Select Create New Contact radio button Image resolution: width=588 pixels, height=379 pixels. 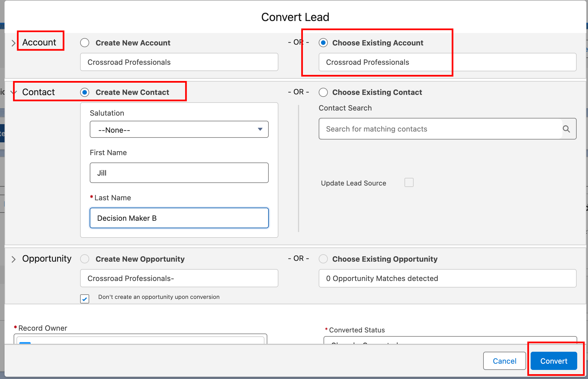click(x=85, y=92)
